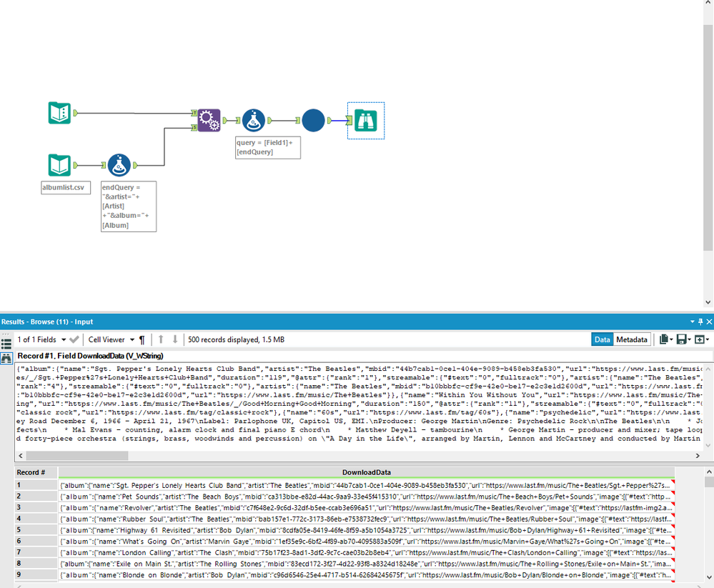Viewport: 714px width, 588px height.
Task: Open the dropdown arrow beside copy icon
Action: (671, 339)
